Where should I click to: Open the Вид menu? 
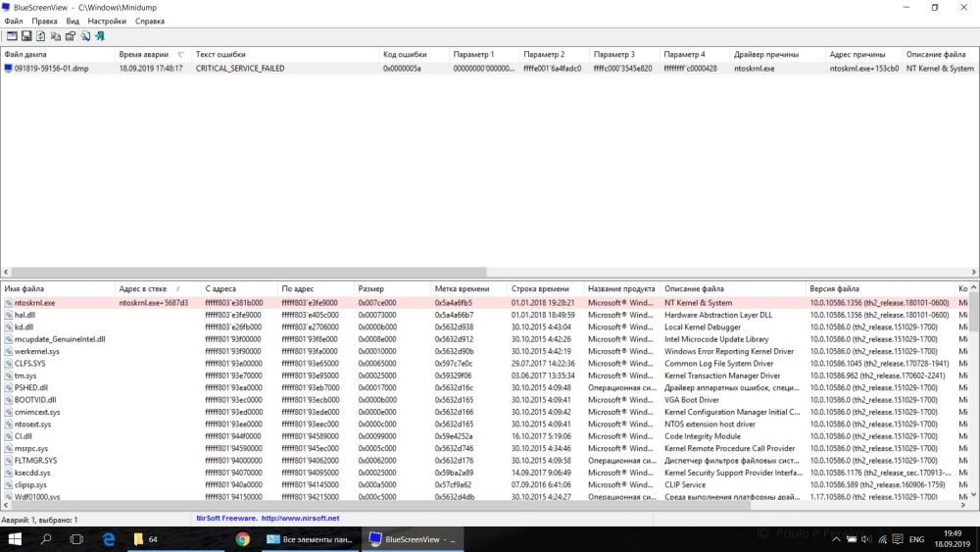[73, 21]
